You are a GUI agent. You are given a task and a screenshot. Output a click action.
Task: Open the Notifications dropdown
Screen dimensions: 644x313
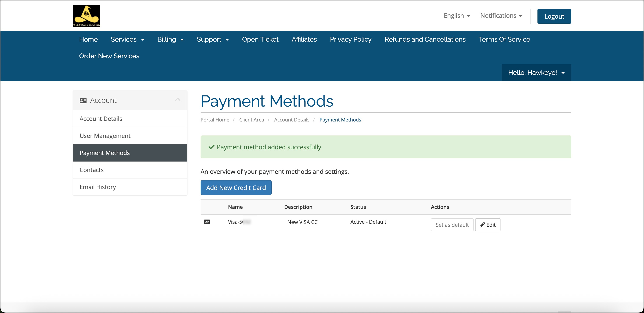501,16
